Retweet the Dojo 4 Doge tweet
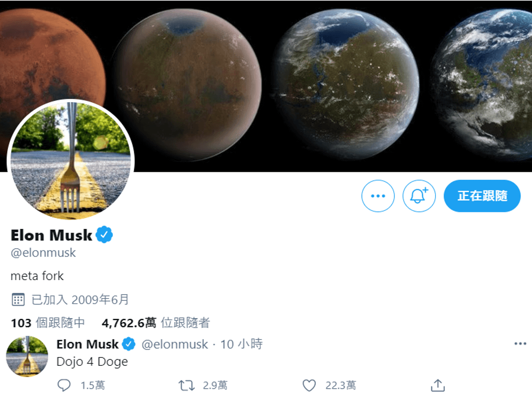 click(186, 386)
